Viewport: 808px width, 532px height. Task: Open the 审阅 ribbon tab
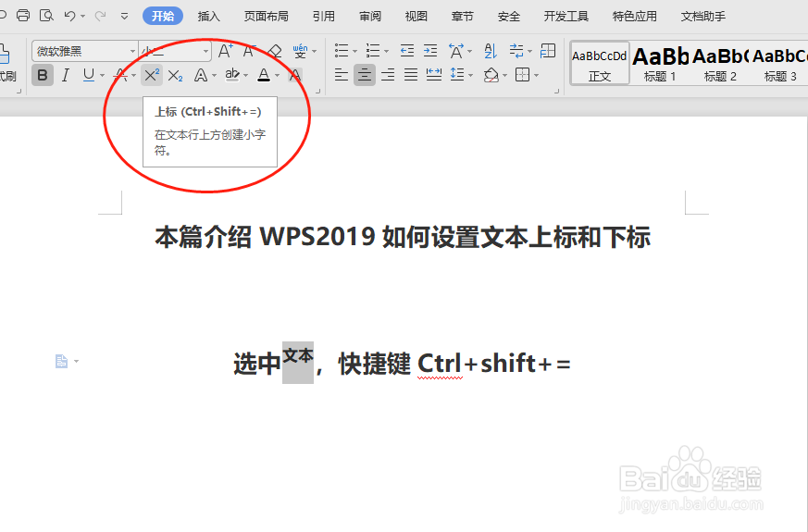tap(370, 17)
